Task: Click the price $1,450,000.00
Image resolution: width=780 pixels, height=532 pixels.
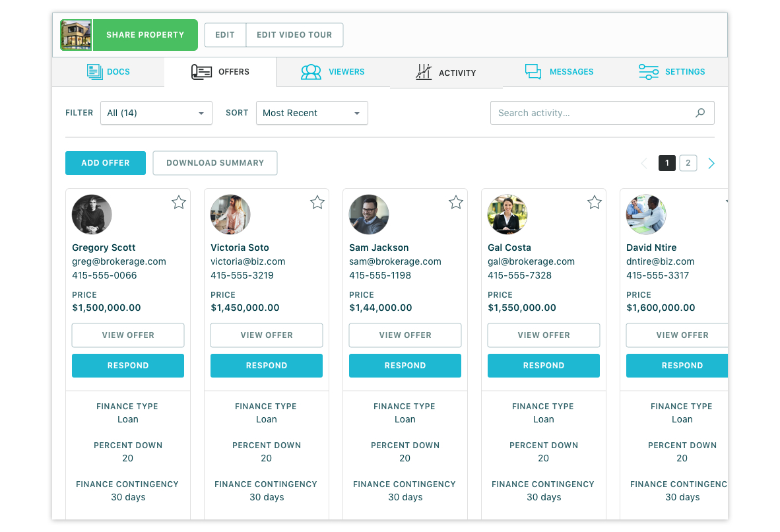Action: click(x=245, y=308)
